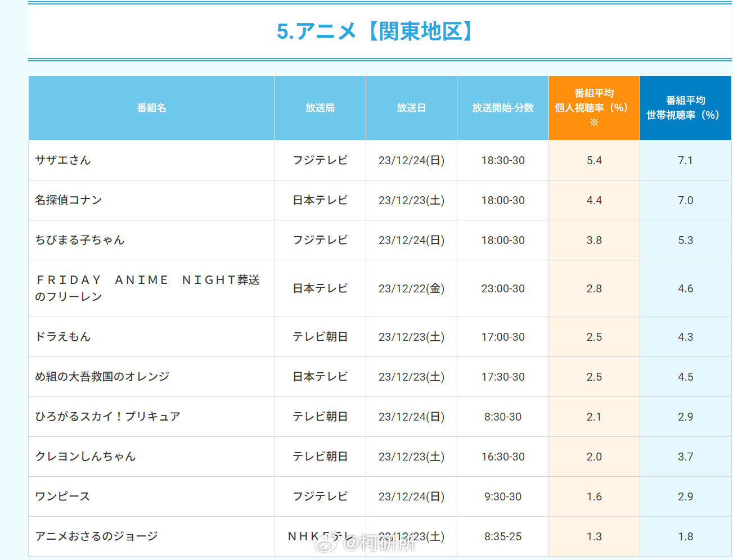Image resolution: width=733 pixels, height=560 pixels.
Task: Click individual rating 3.8
Action: [x=594, y=240]
